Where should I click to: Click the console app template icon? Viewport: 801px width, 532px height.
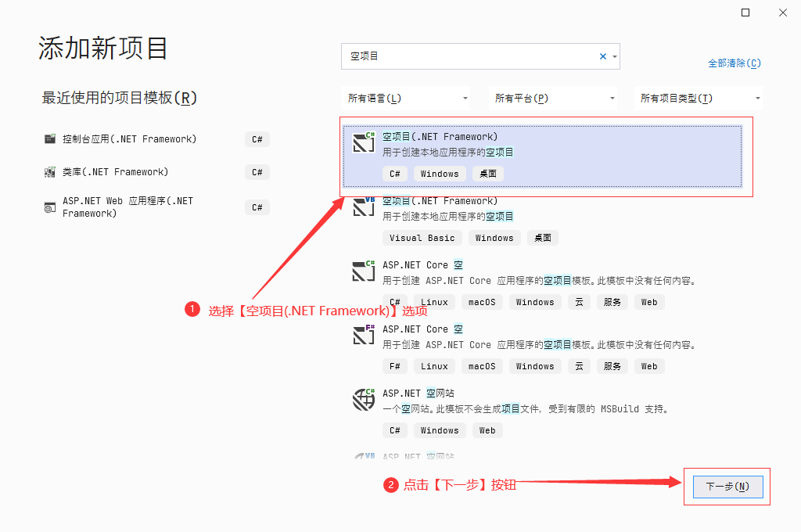(x=49, y=138)
